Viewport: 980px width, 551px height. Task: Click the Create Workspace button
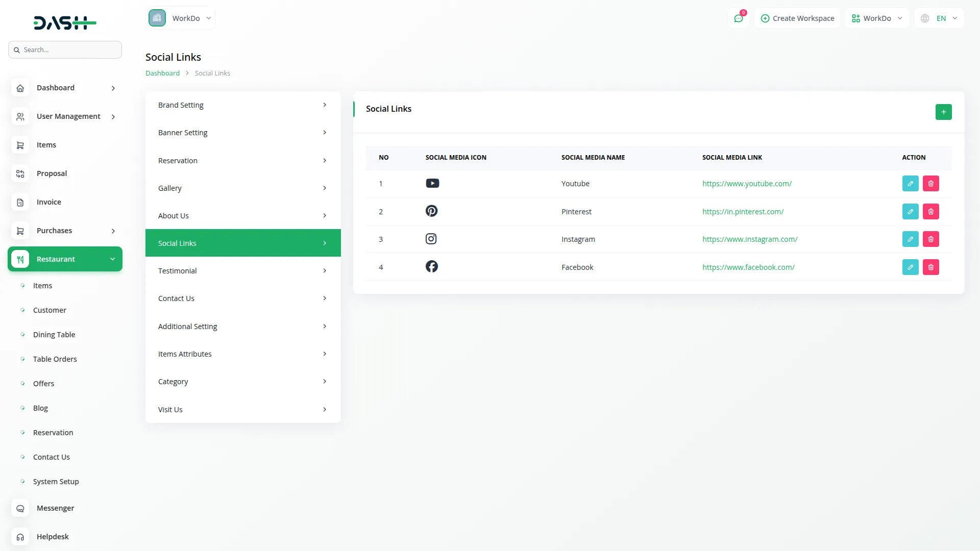797,18
